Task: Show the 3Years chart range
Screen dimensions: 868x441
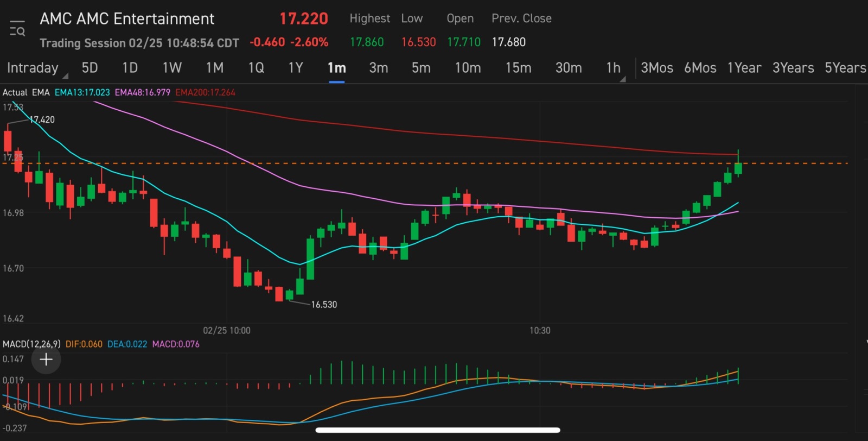Action: click(793, 68)
